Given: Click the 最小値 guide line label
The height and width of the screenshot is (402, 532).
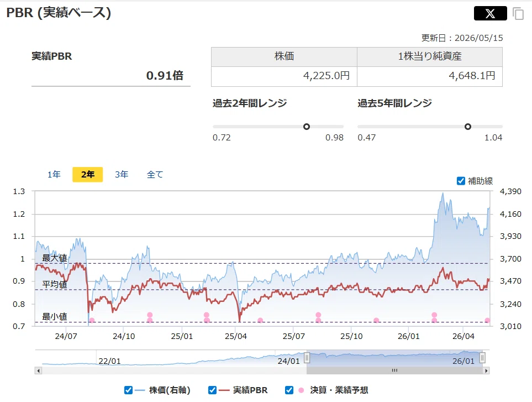Looking at the screenshot, I should pos(55,317).
